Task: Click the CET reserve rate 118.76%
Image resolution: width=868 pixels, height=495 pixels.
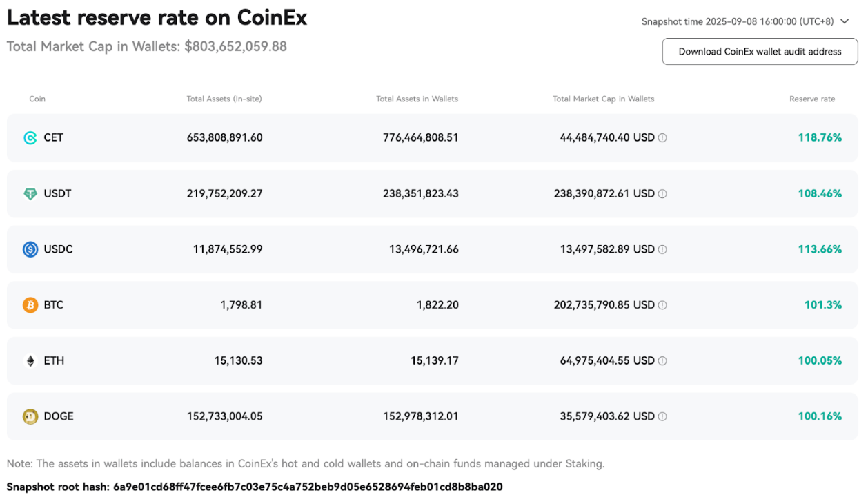Action: point(820,137)
